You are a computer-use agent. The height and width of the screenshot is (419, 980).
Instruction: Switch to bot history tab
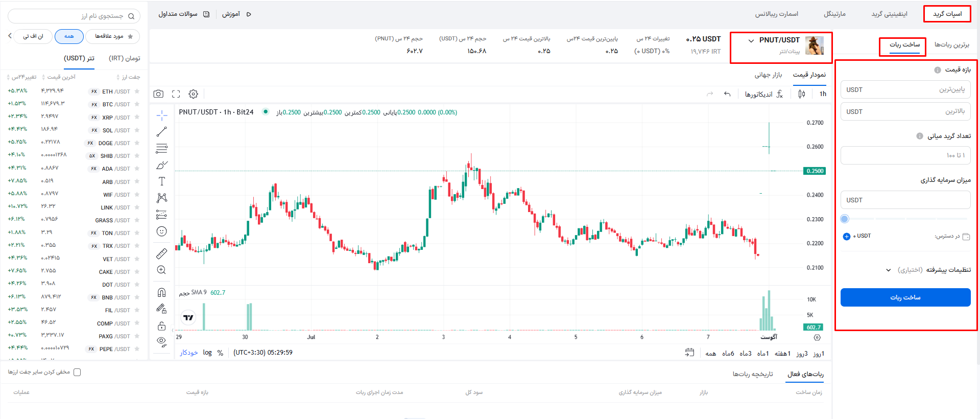click(x=752, y=374)
